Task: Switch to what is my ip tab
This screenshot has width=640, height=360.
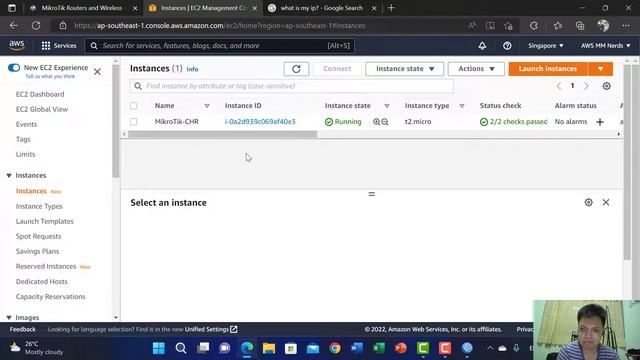Action: coord(322,8)
